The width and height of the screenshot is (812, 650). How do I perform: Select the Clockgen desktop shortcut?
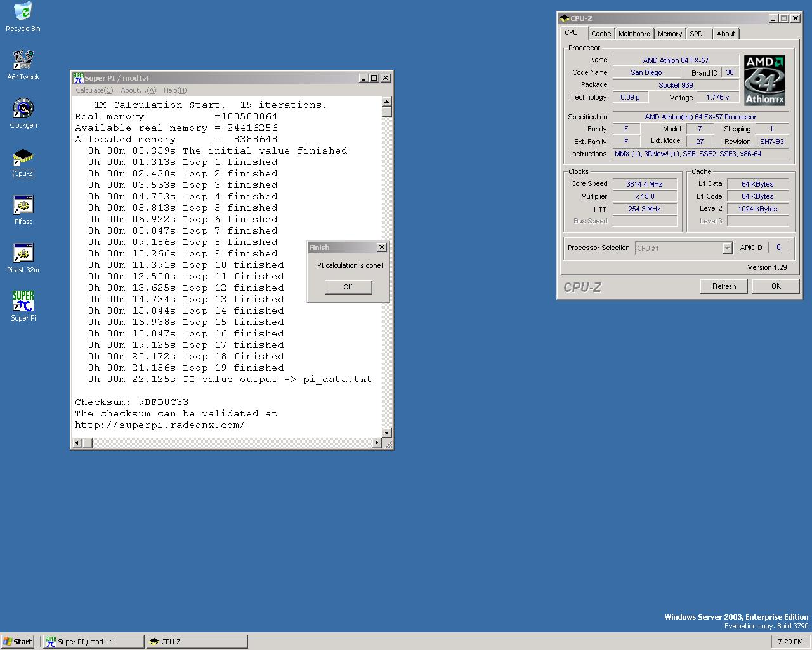tap(23, 113)
